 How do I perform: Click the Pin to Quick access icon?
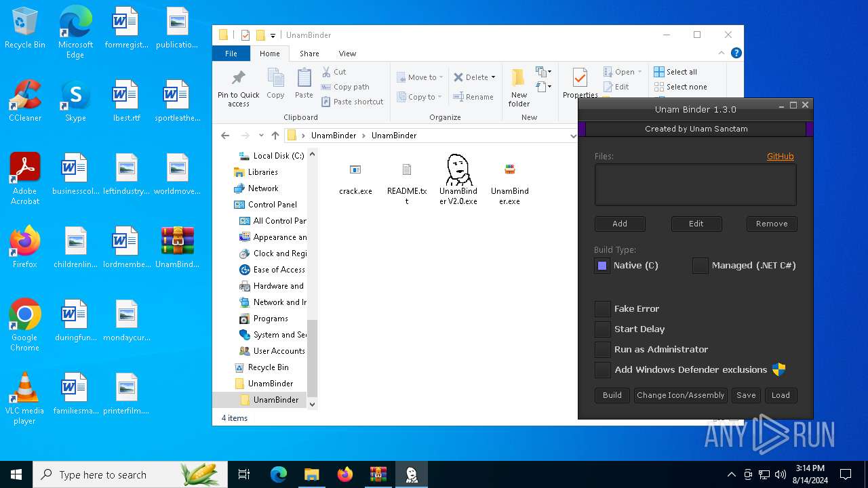(x=239, y=77)
